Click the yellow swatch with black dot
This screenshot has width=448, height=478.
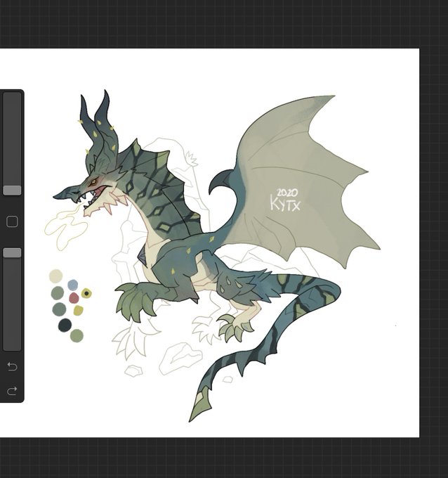point(86,293)
